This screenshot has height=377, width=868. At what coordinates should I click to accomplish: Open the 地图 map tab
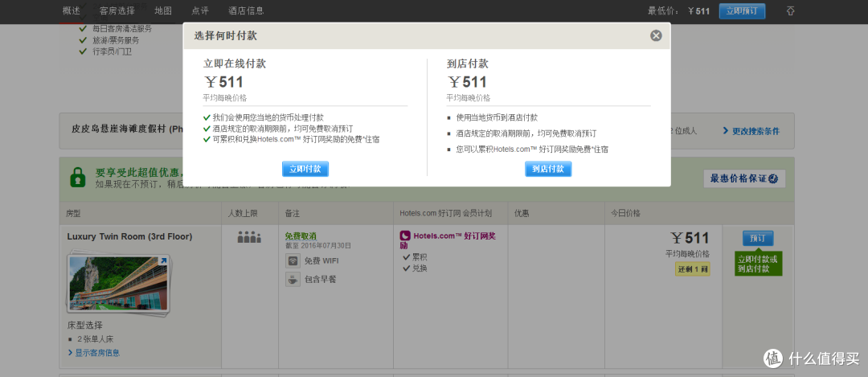[x=163, y=10]
